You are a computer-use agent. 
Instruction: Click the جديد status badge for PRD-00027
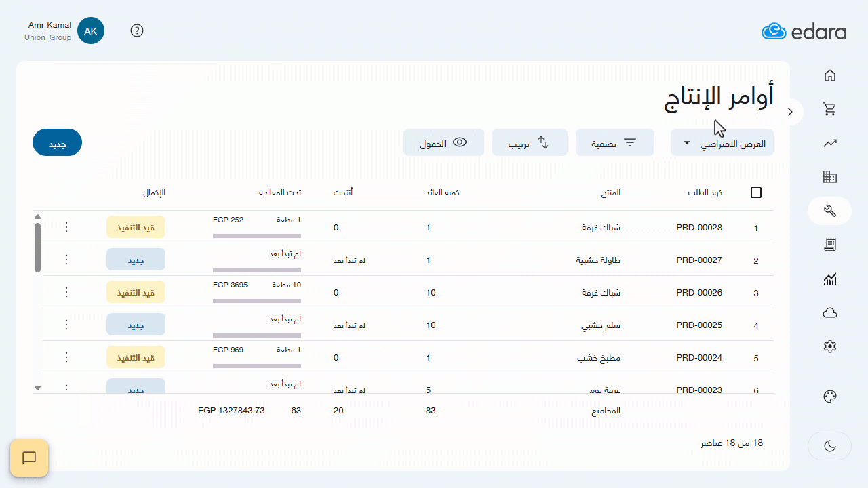click(x=136, y=260)
